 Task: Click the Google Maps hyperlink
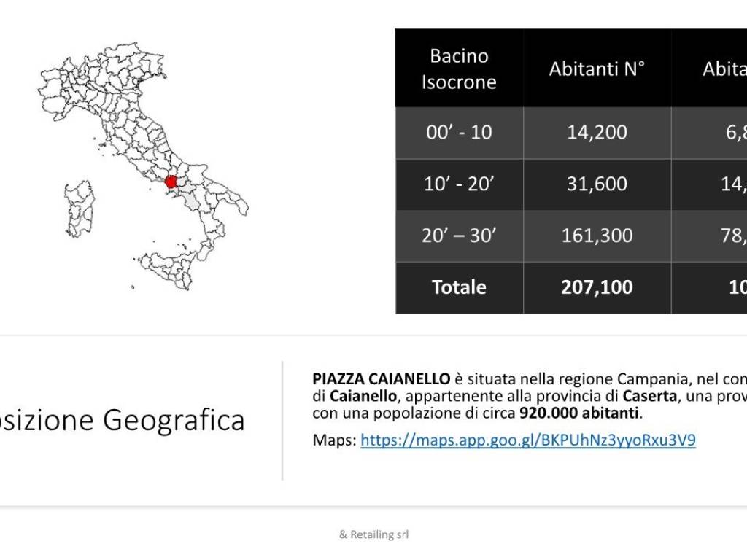(x=528, y=440)
